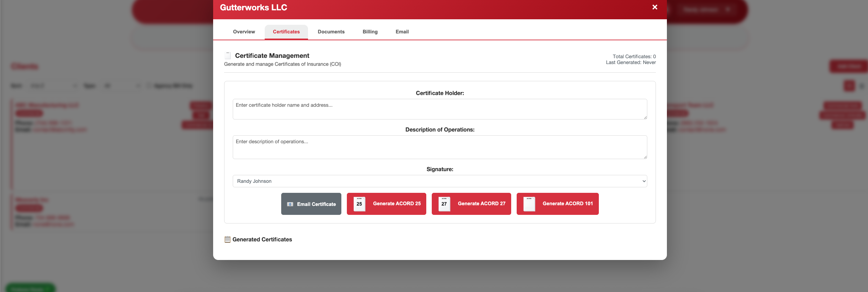This screenshot has width=868, height=292.
Task: Close the Gutterworks LLC dialog
Action: tap(655, 7)
